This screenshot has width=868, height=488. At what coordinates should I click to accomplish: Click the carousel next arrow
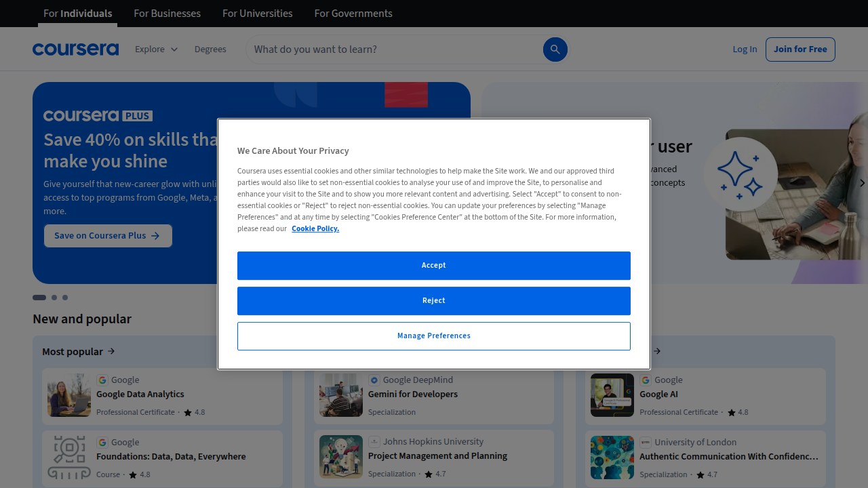point(862,183)
